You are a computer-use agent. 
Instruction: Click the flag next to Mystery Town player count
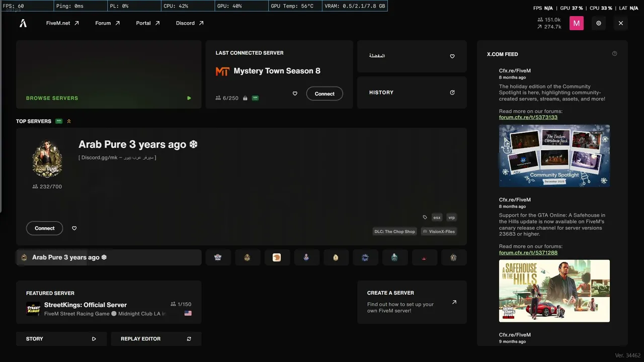click(255, 98)
